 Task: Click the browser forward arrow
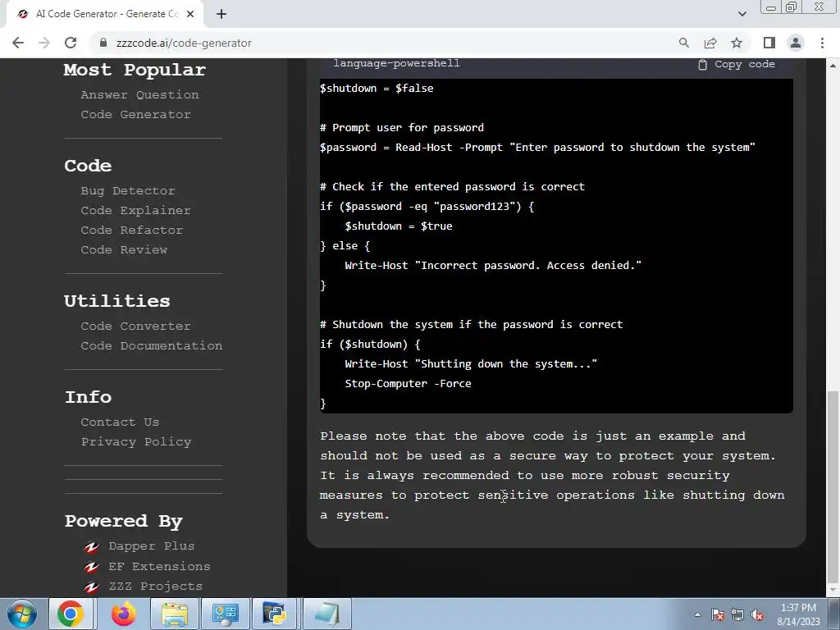[x=44, y=43]
